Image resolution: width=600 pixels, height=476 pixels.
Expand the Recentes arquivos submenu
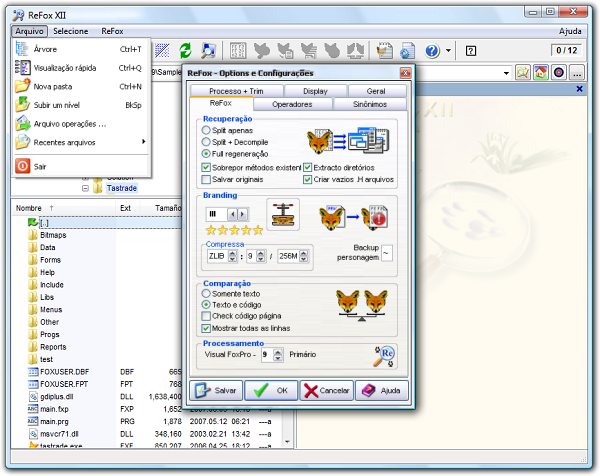(x=80, y=142)
